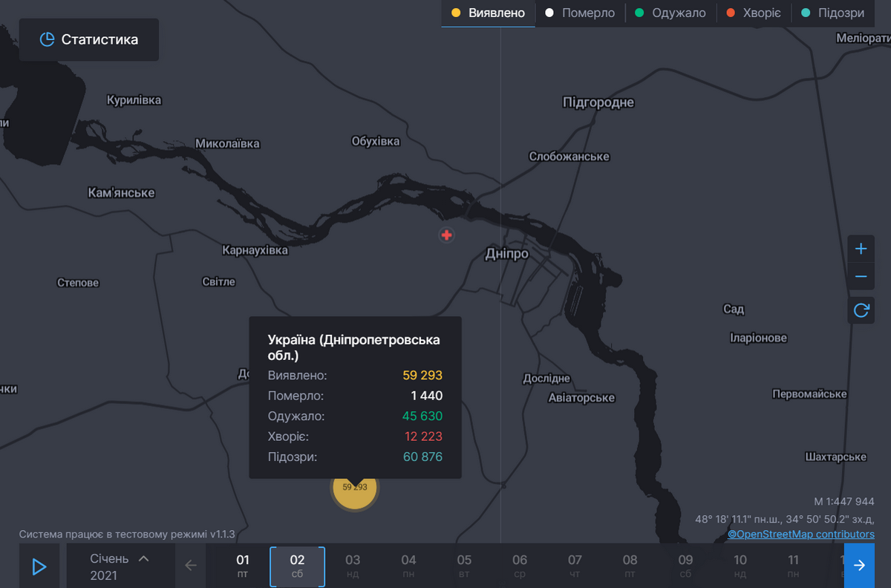
Task: Select the Одужало filter
Action: pyautogui.click(x=670, y=13)
